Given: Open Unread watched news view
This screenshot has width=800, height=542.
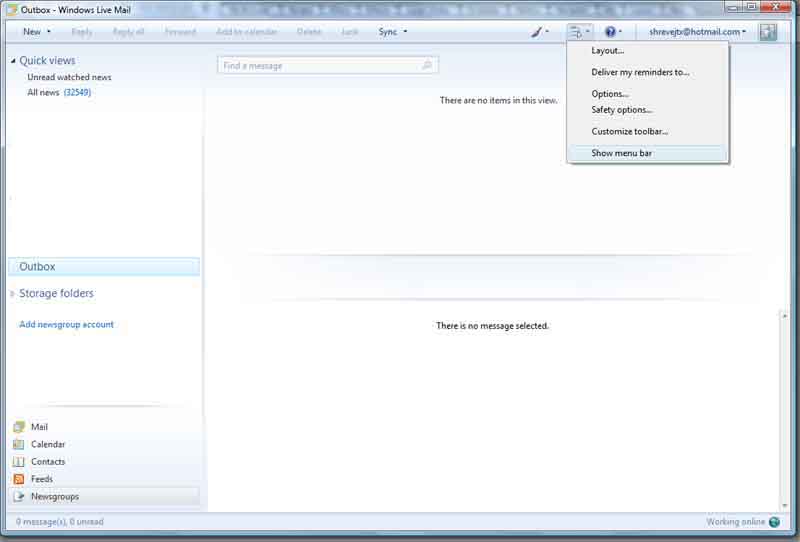Looking at the screenshot, I should [x=69, y=77].
